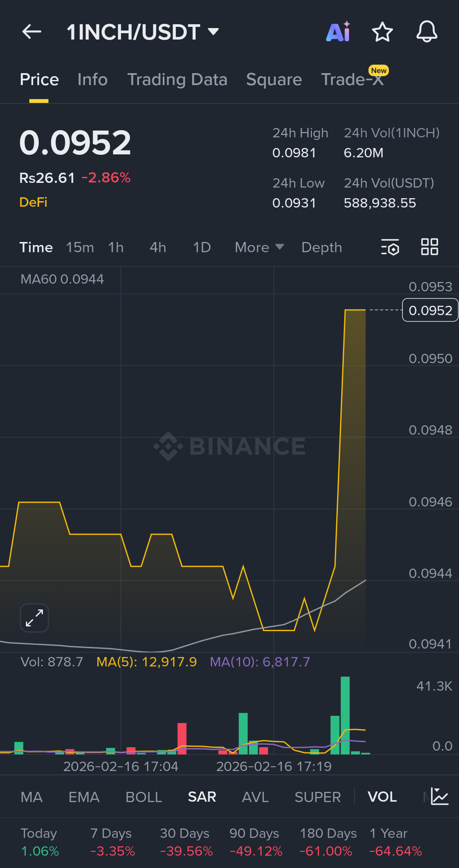Tap the 24h Vol(1INCH) value 6.20M
Image resolution: width=459 pixels, height=868 pixels.
point(363,153)
